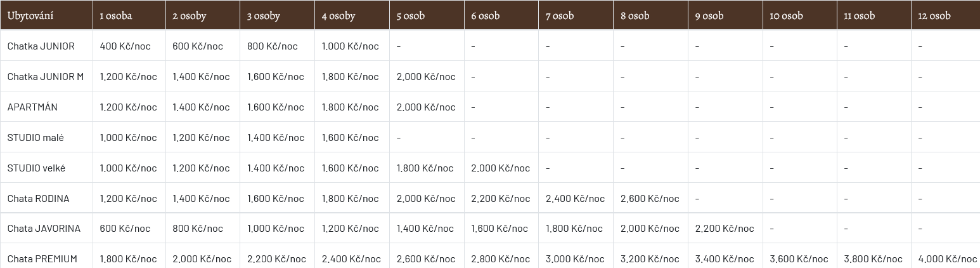Select Chata PREMIUM 3,000 Kč/noc cell
980x268 pixels.
point(576,258)
